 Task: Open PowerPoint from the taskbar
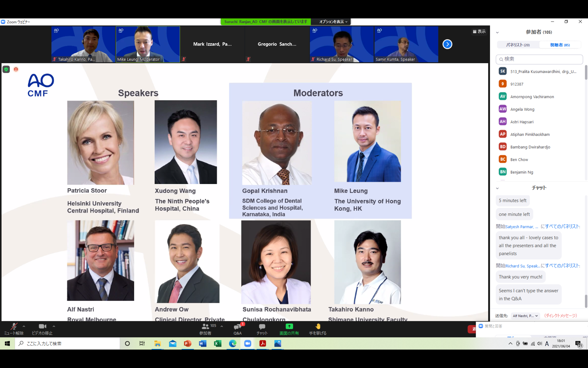(188, 343)
